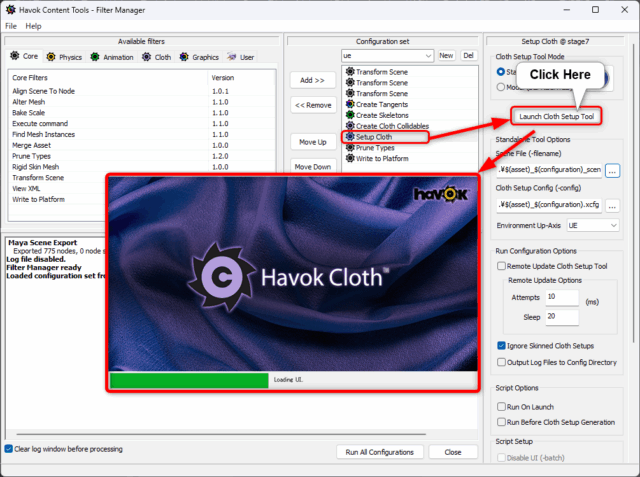Click the Prune Types icon in configuration set
This screenshot has height=477, width=640.
349,148
